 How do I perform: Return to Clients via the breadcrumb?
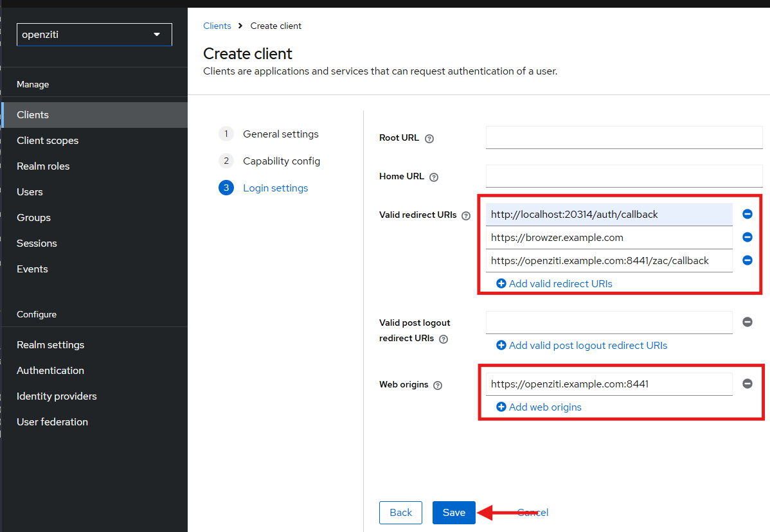point(217,26)
